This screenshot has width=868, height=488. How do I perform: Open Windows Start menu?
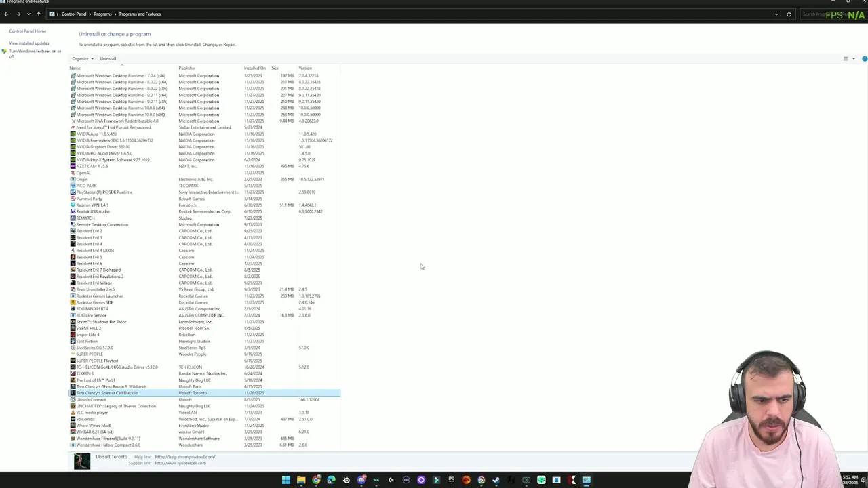coord(286,480)
